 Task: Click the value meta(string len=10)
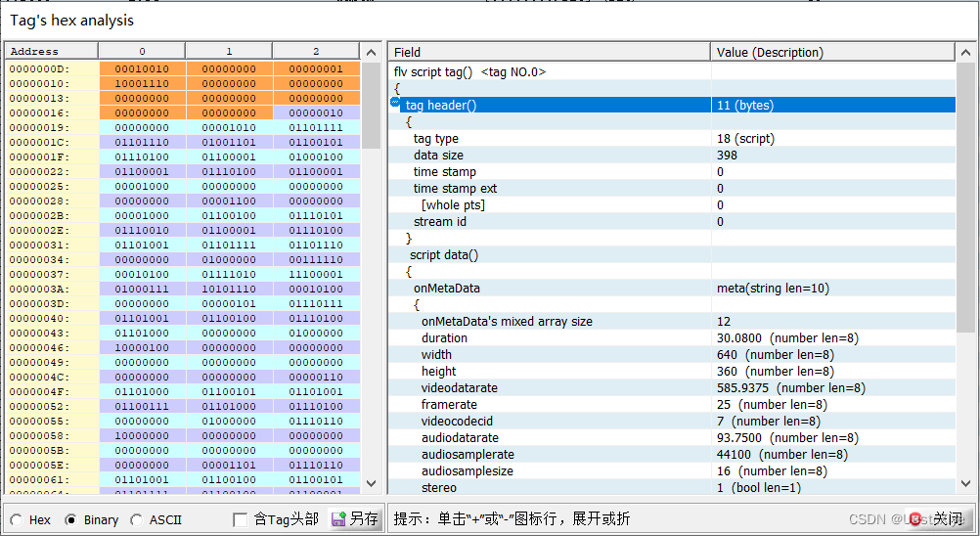click(x=773, y=288)
